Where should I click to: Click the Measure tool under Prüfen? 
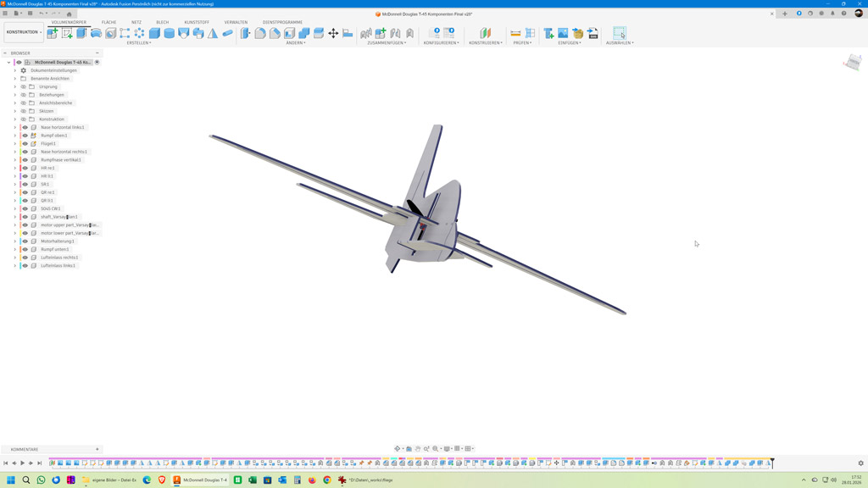pyautogui.click(x=515, y=33)
